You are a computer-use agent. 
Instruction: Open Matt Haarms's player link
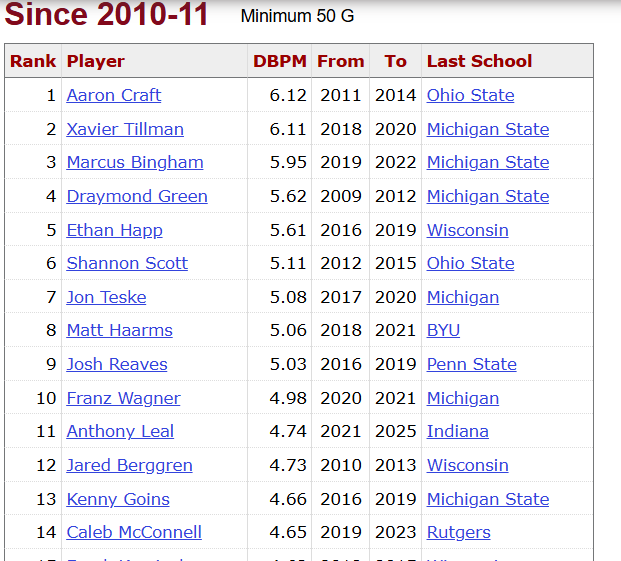pyautogui.click(x=120, y=331)
